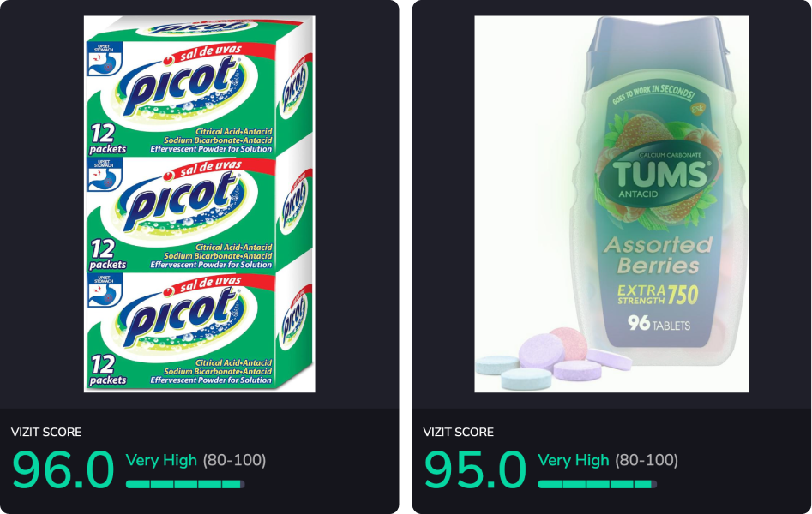The height and width of the screenshot is (514, 812).
Task: Select the score bar under 95.0
Action: (598, 485)
